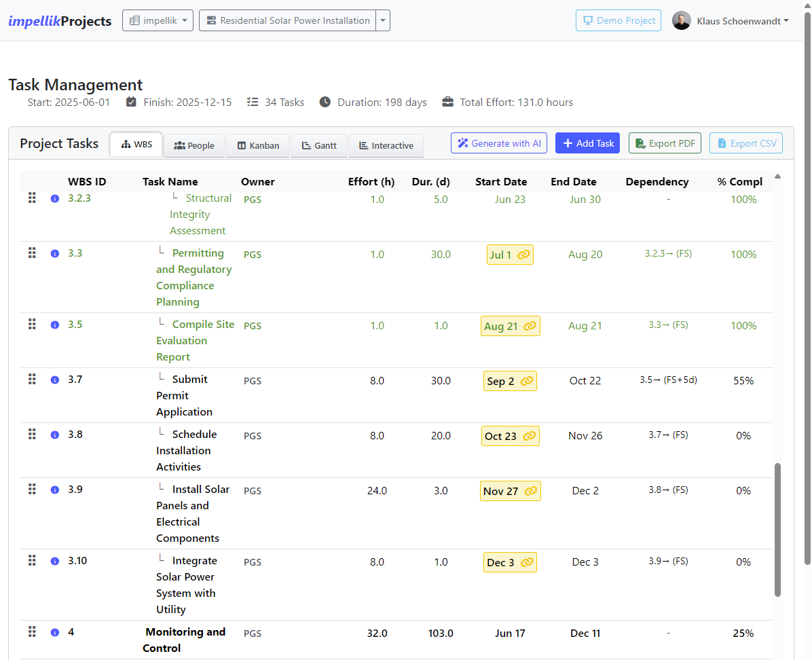This screenshot has height=660, width=812.
Task: Open info icon for task 3.7
Action: pyautogui.click(x=55, y=380)
